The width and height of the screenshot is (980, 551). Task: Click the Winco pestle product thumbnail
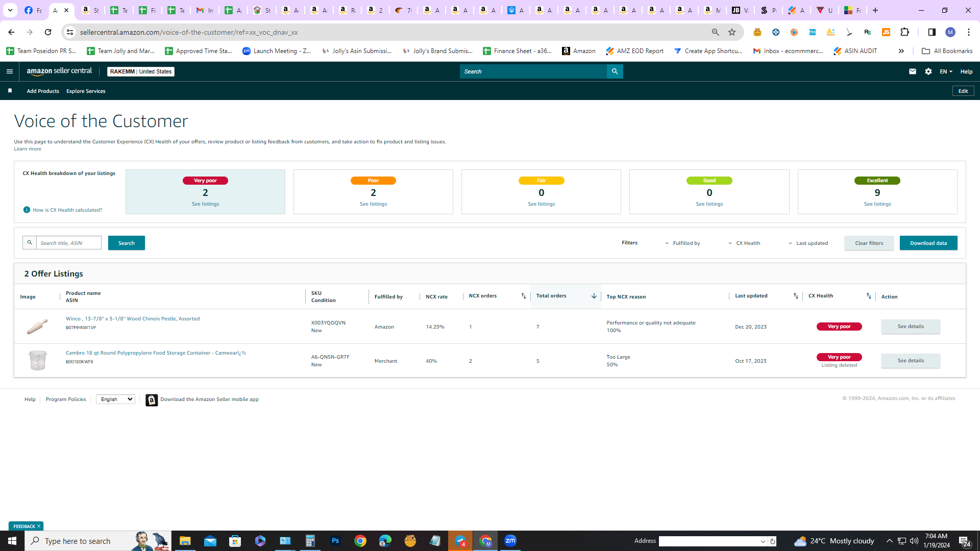37,326
